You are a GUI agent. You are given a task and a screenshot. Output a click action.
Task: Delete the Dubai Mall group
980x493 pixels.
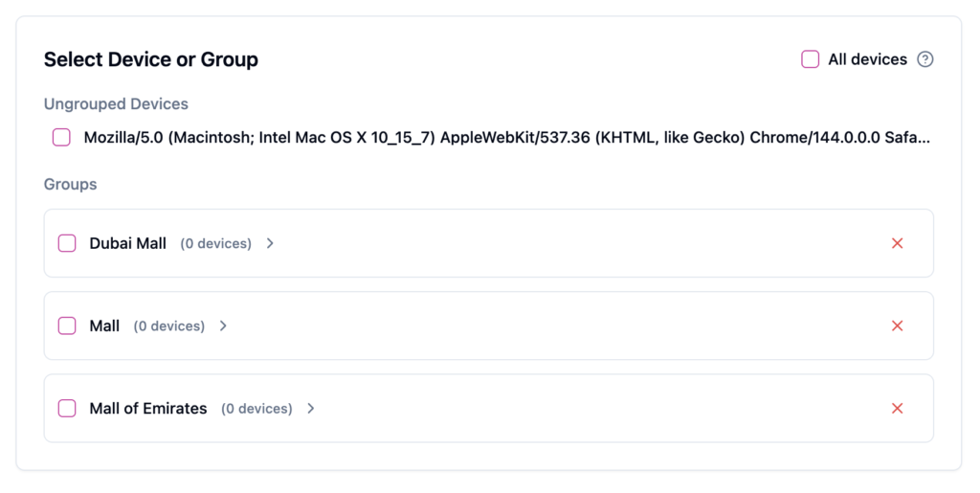point(897,243)
